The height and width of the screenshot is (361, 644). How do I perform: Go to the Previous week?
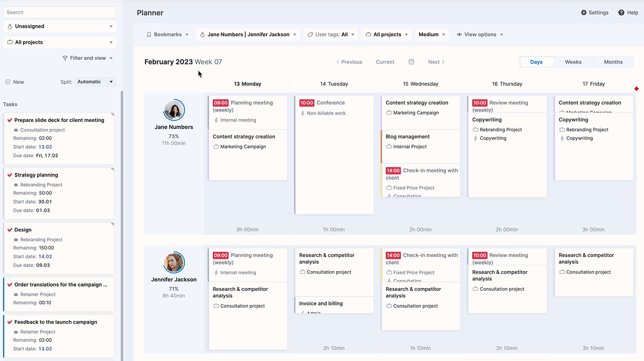[349, 62]
